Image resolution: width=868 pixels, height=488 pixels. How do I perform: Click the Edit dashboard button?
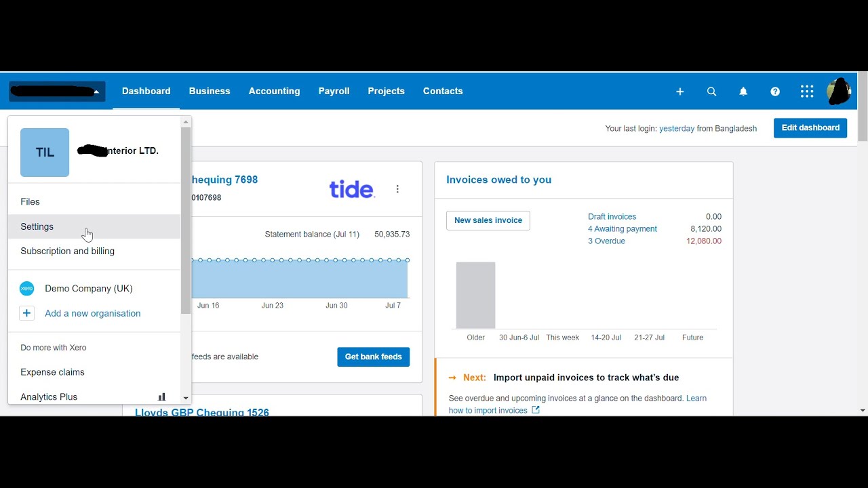[x=810, y=127]
